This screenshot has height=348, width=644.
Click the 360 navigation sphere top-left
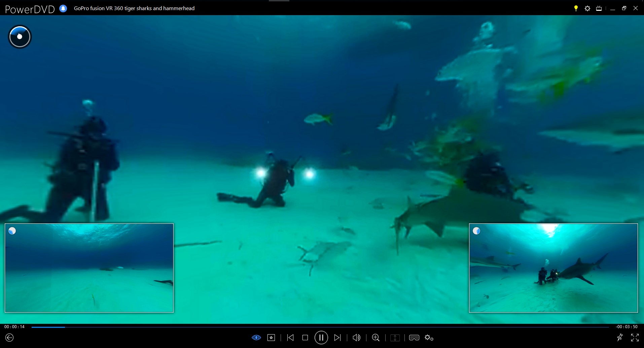click(19, 36)
